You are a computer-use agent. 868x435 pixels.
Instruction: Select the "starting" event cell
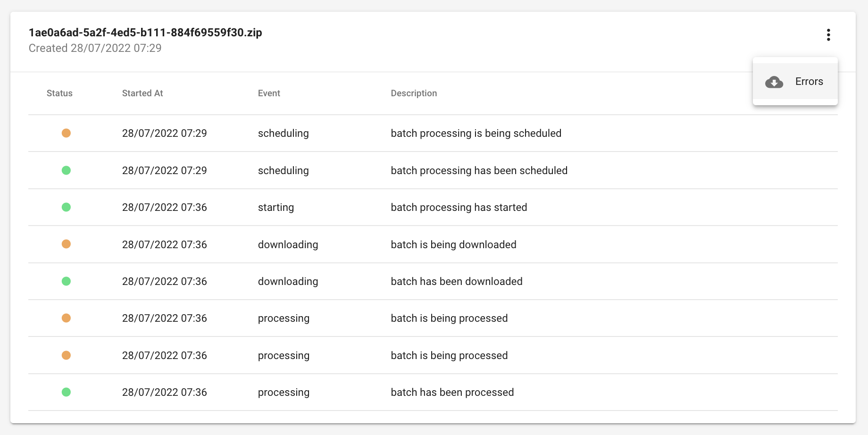pos(275,208)
